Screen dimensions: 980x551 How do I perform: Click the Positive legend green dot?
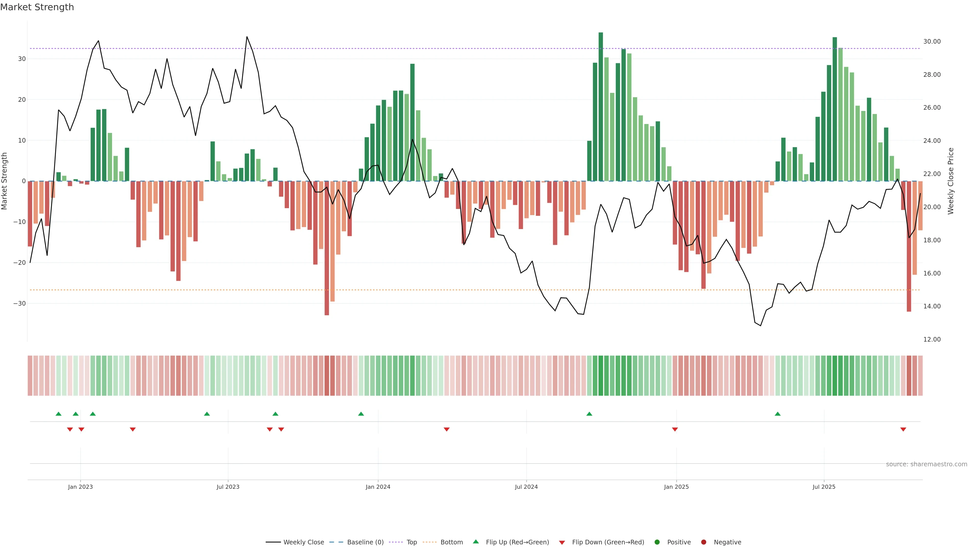point(657,542)
